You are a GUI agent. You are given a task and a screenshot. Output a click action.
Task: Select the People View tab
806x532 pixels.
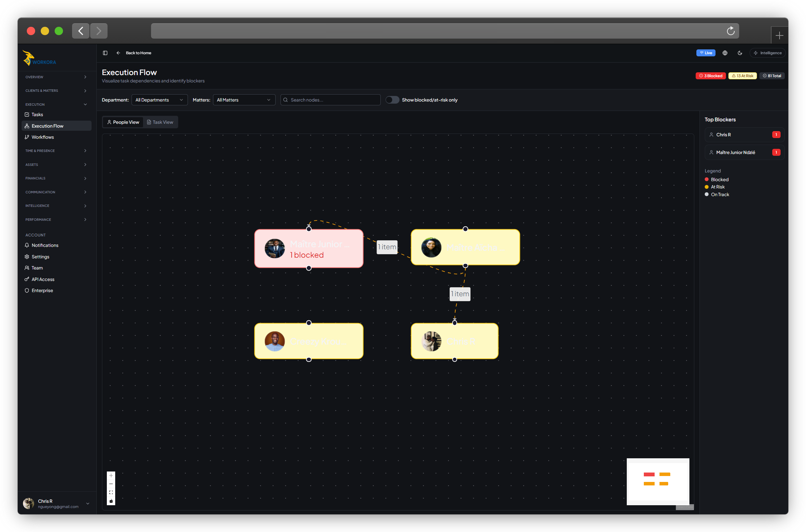pos(123,122)
